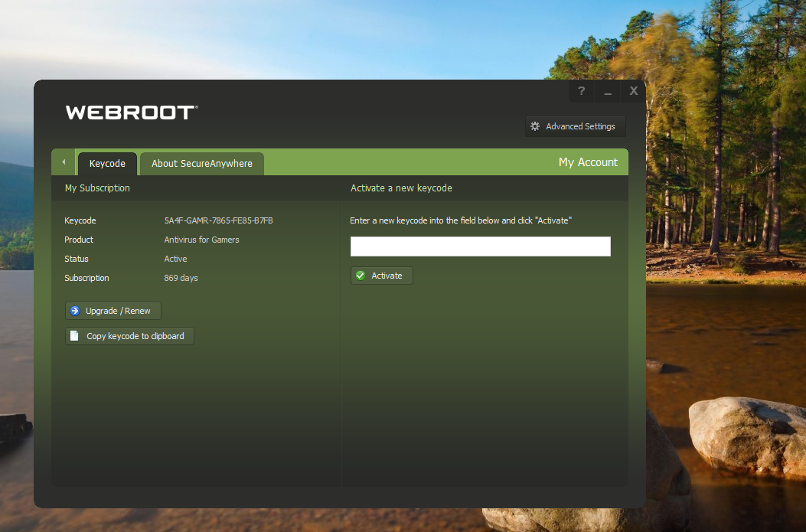Click the Status field label

(x=76, y=259)
